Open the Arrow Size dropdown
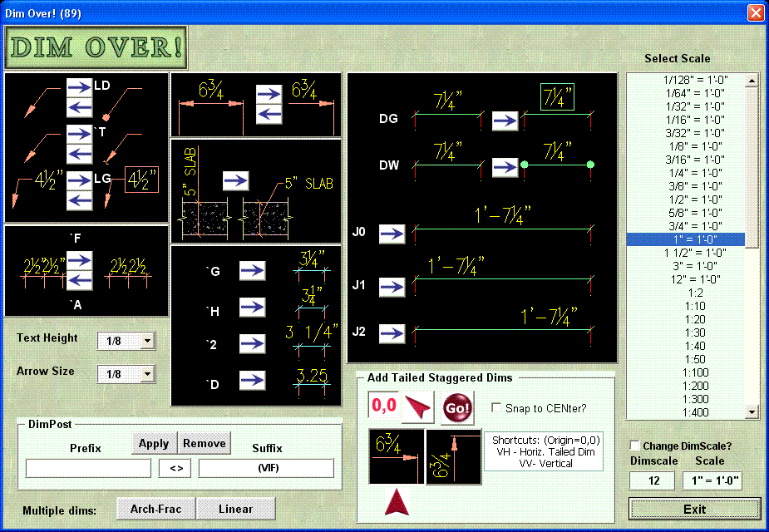Image resolution: width=769 pixels, height=532 pixels. point(147,374)
